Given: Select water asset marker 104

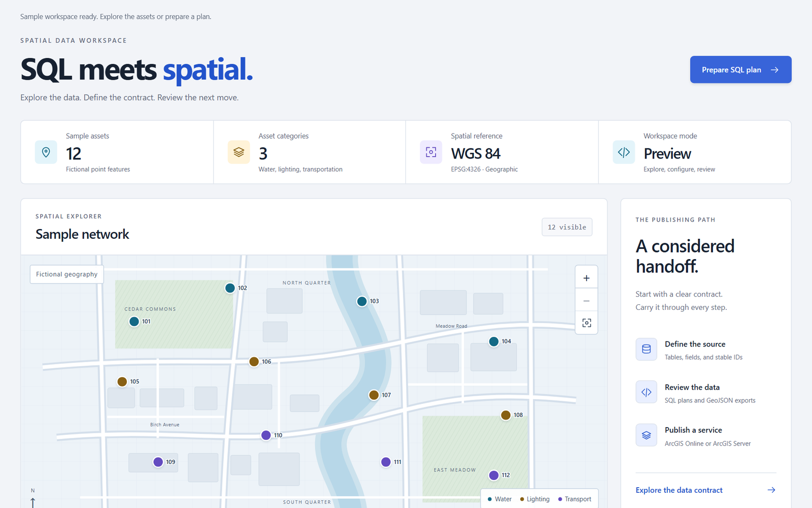Looking at the screenshot, I should (494, 341).
